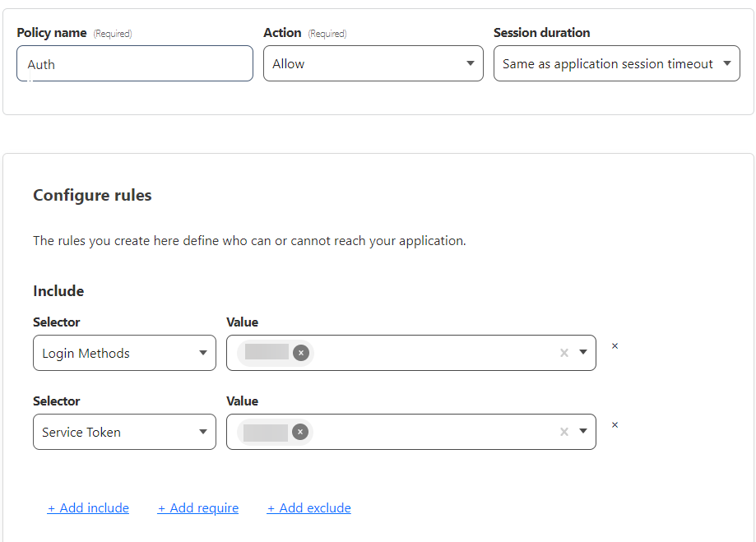Clear all values in Service Token field
The width and height of the screenshot is (756, 542).
coord(564,432)
